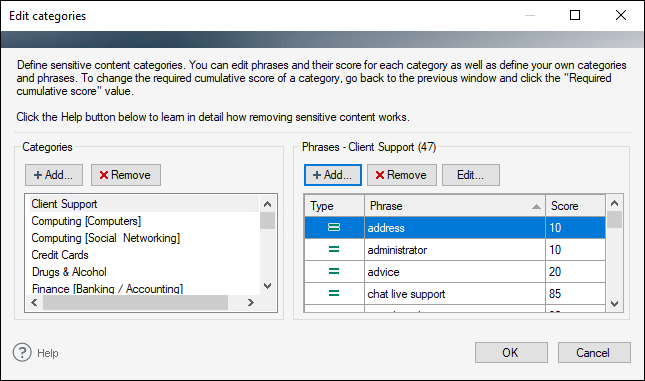Click the type icon in the advice row
The width and height of the screenshot is (645, 381).
pos(334,271)
